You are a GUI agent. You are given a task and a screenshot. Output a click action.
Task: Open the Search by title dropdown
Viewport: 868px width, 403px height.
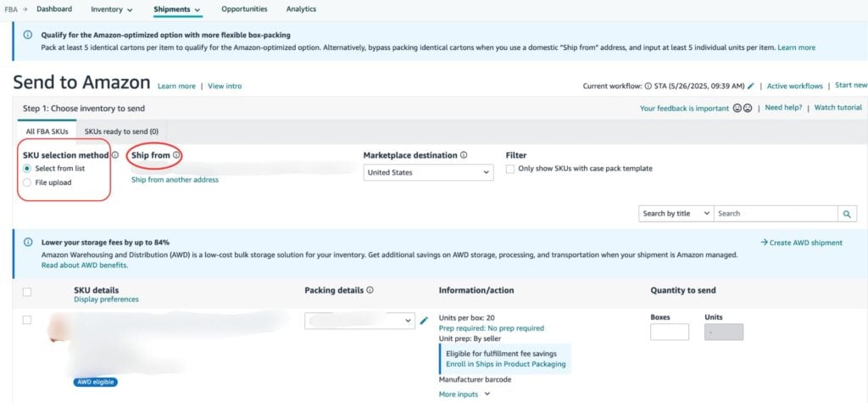[676, 214]
